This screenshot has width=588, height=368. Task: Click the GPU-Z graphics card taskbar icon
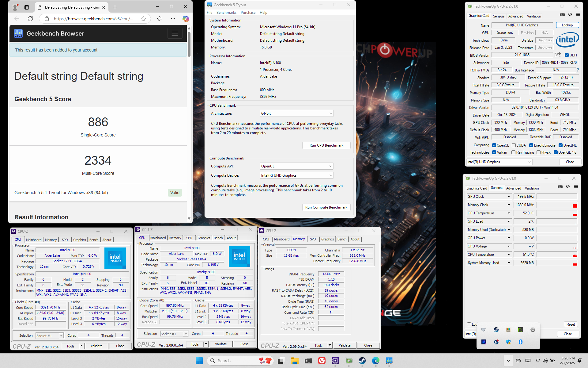point(349,361)
